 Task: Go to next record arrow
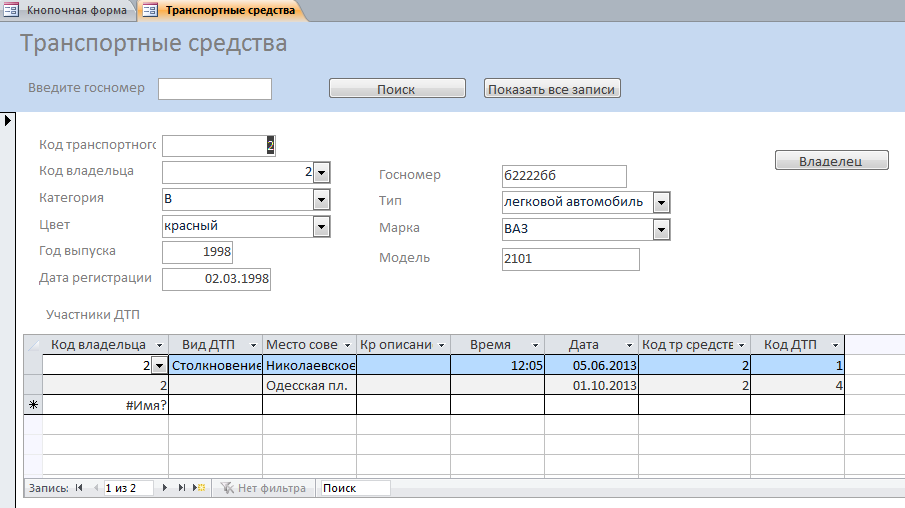[x=165, y=488]
